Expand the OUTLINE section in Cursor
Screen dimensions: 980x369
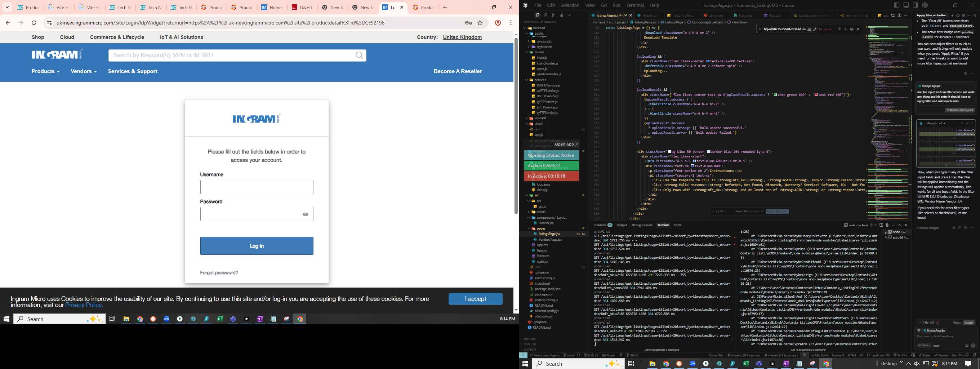tap(529, 339)
